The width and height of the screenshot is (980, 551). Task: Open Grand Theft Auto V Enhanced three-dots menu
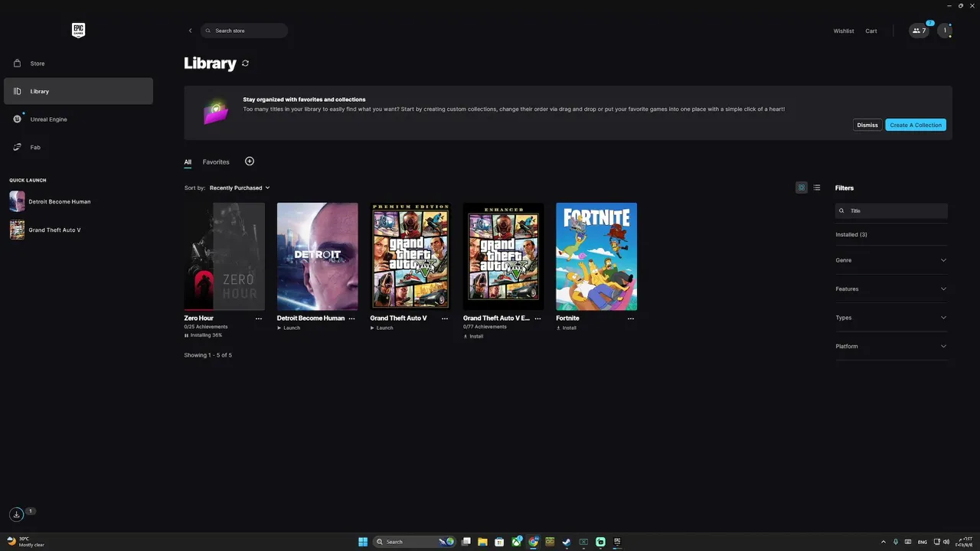[x=537, y=318]
